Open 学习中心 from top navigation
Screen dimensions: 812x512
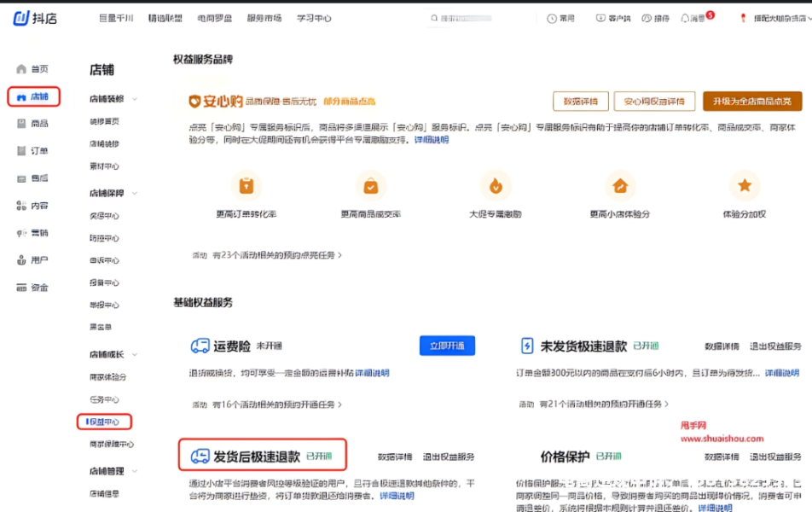pyautogui.click(x=313, y=18)
